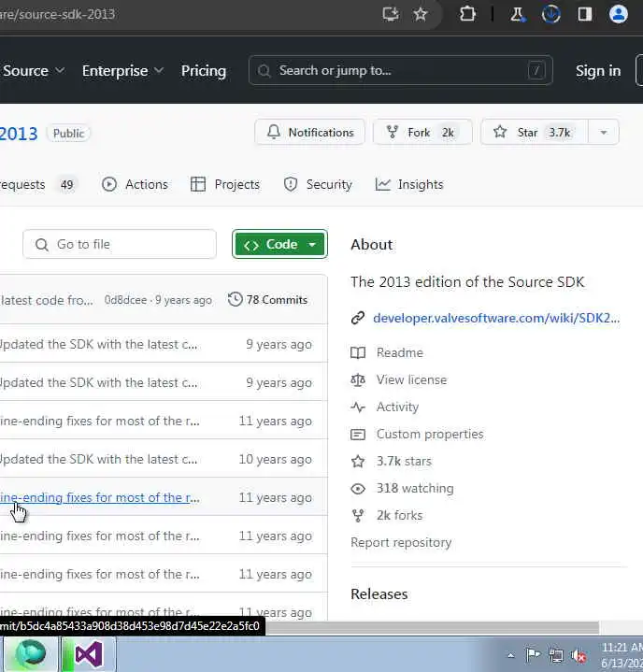Click Sign in
The image size is (643, 672).
click(x=598, y=71)
